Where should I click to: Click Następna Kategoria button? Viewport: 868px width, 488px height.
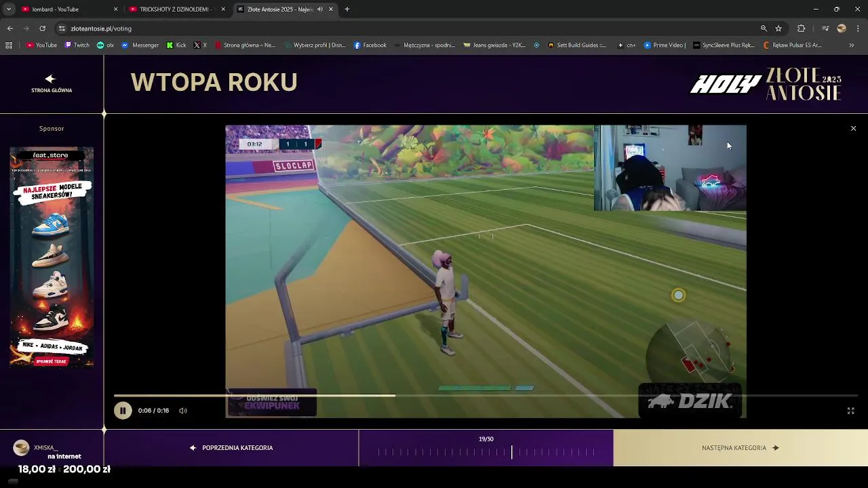coord(741,448)
